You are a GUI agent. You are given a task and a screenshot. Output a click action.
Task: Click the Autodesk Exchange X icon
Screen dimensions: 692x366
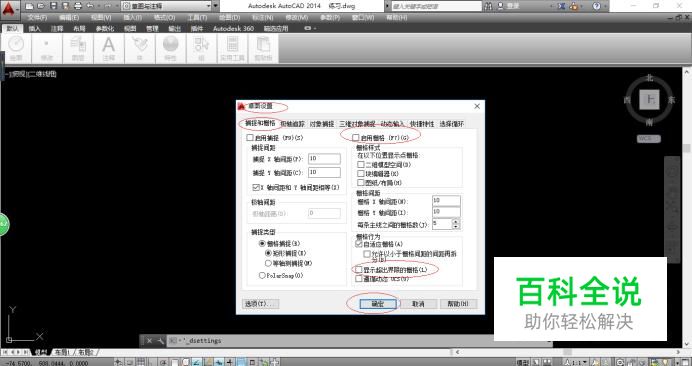(561, 6)
